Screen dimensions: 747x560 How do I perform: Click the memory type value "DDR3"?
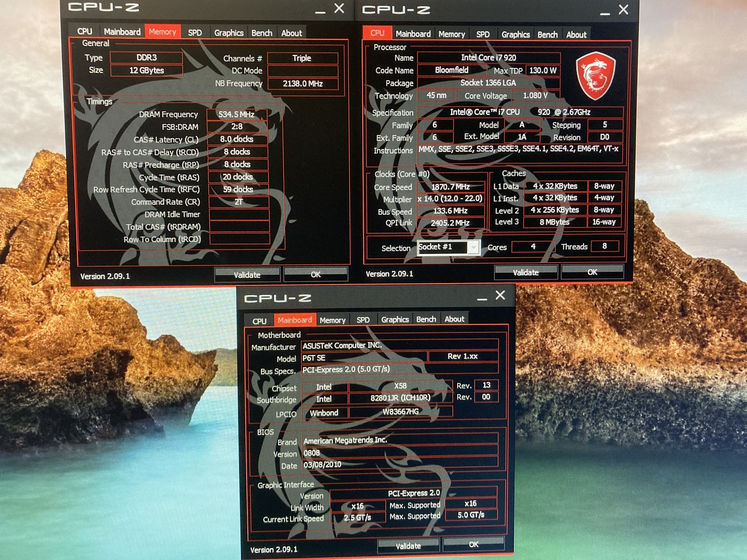click(x=147, y=58)
